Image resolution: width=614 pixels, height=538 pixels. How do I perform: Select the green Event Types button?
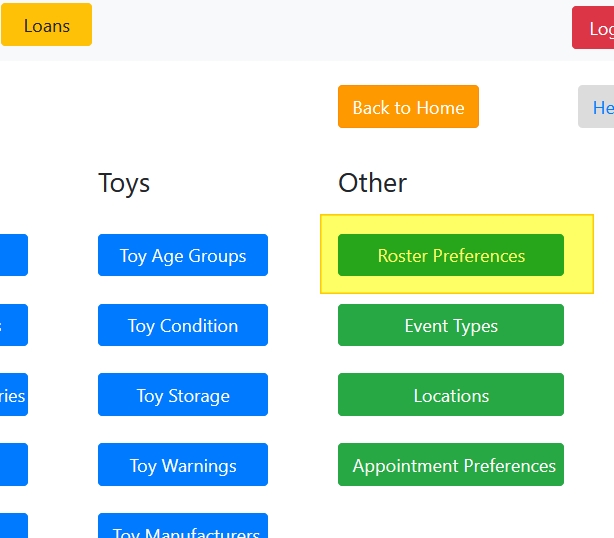(x=451, y=325)
